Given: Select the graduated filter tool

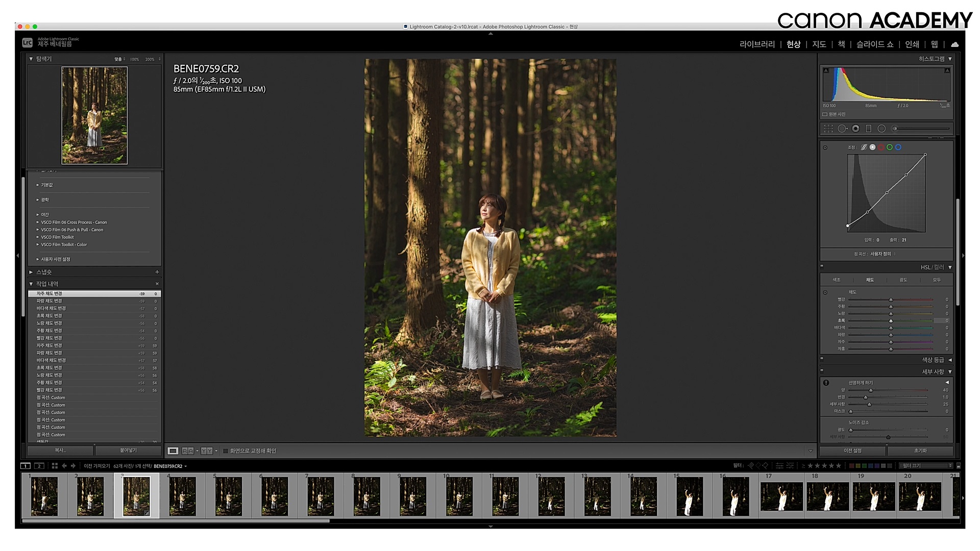Looking at the screenshot, I should click(868, 129).
